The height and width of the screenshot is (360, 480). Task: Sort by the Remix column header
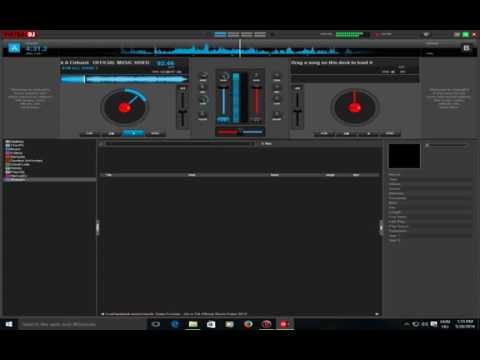tap(275, 175)
